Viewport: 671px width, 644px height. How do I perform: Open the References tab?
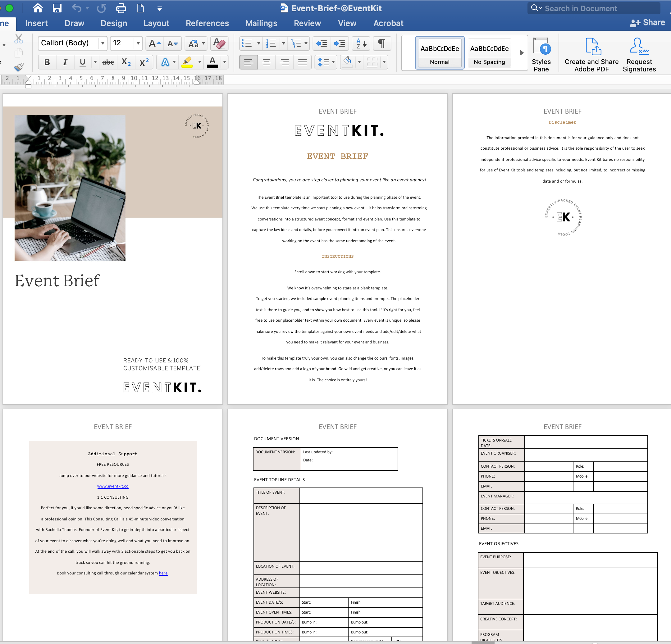coord(207,23)
